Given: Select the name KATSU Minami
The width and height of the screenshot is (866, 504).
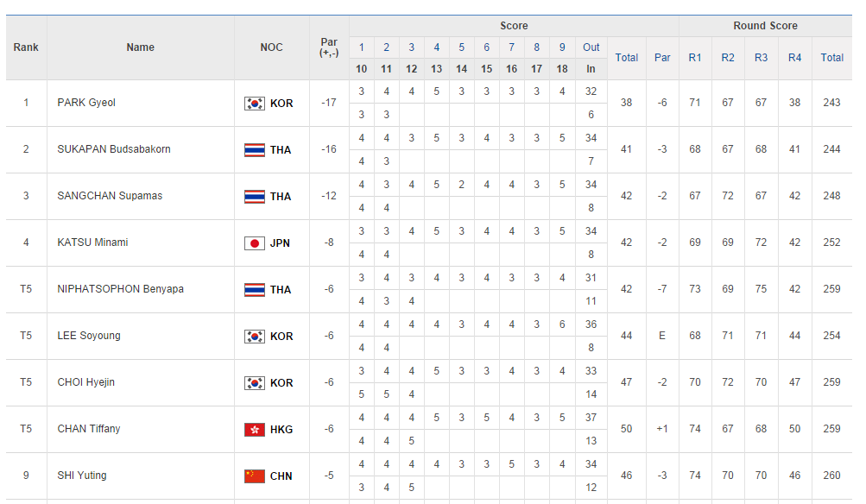Looking at the screenshot, I should tap(92, 243).
